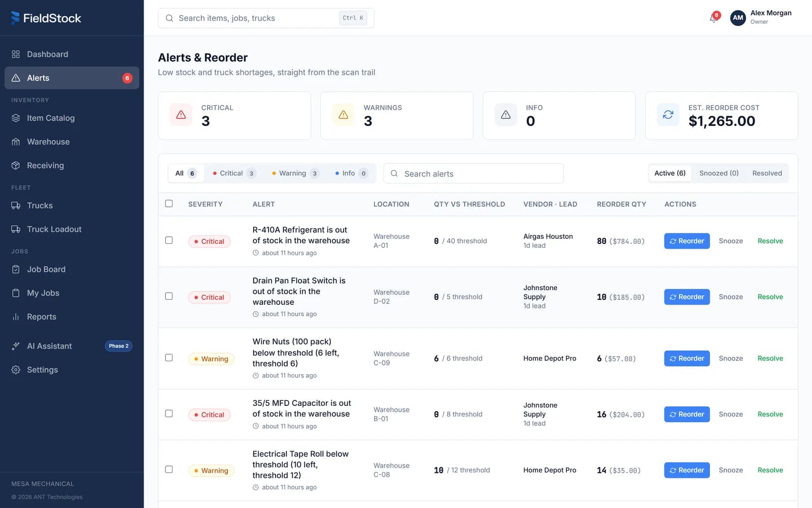Click Phase 2 badge beside AI Assistant
Image resolution: width=812 pixels, height=508 pixels.
click(119, 346)
